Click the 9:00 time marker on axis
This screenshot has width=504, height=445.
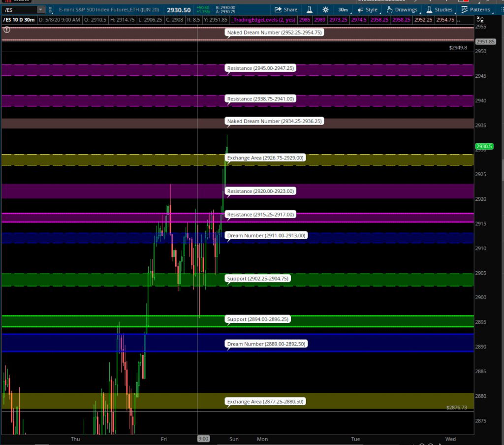click(x=203, y=439)
